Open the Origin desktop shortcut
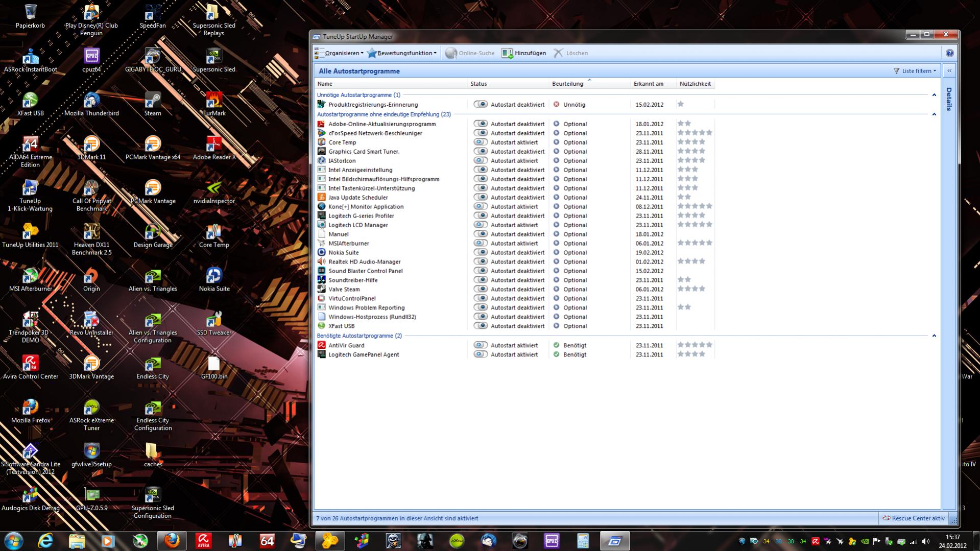The width and height of the screenshot is (980, 551). point(91,279)
